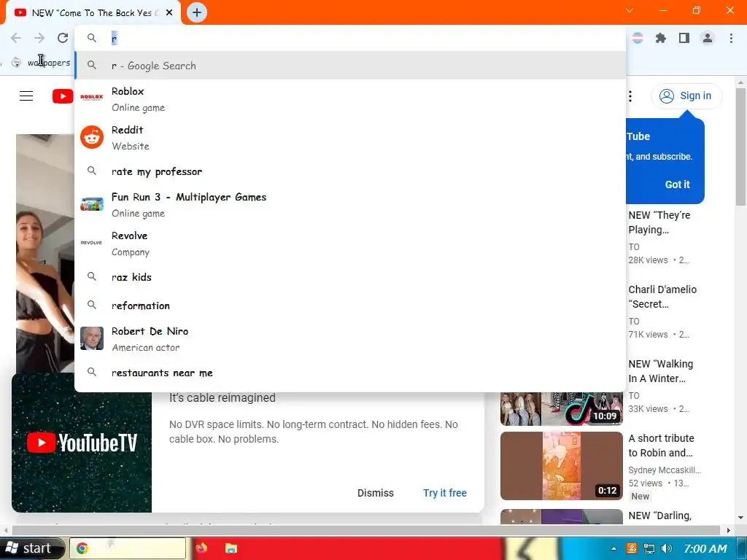
Task: Open video 'Charli D'amelio Secret…'
Action: [662, 297]
